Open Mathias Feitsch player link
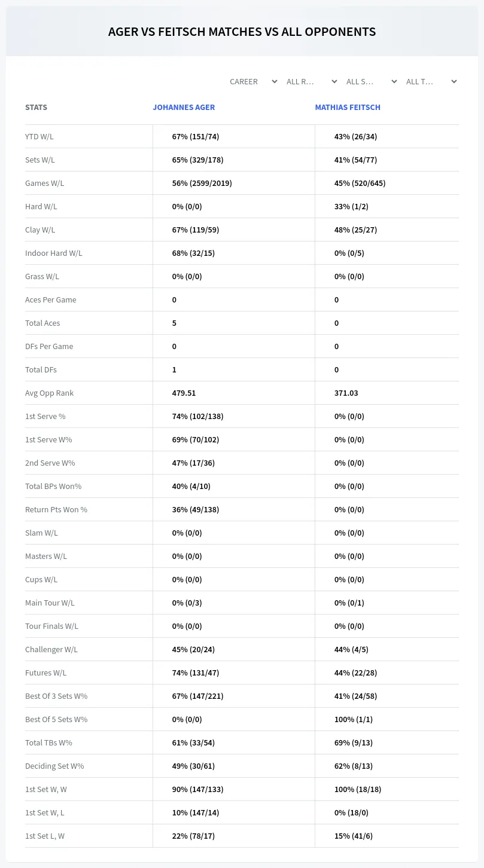Viewport: 484px width, 868px height. click(348, 108)
